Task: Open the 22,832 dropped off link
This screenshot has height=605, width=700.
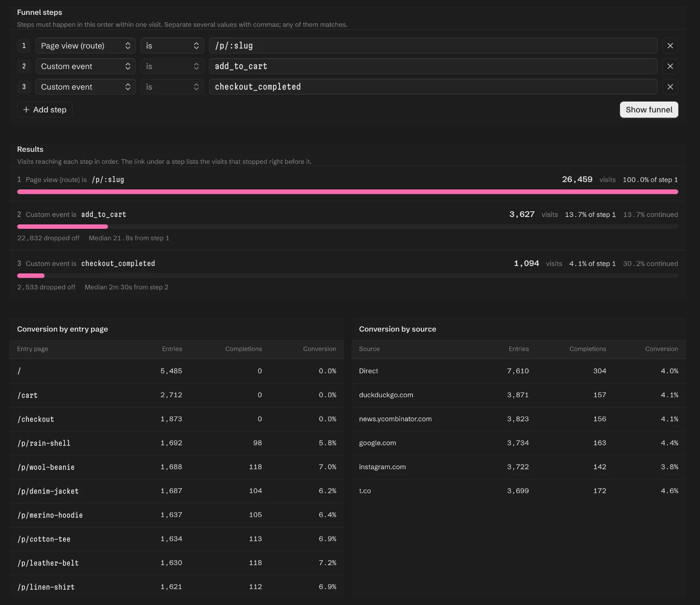Action: click(48, 238)
